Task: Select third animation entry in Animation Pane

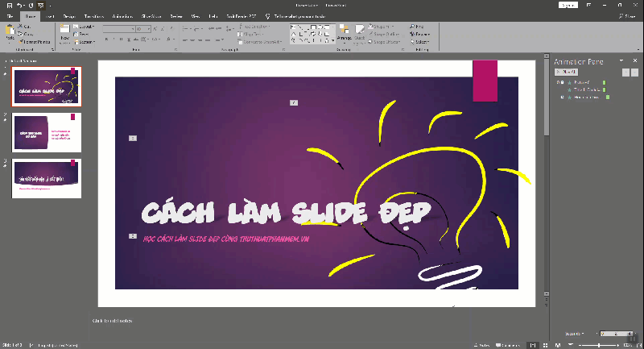Action: pyautogui.click(x=584, y=98)
